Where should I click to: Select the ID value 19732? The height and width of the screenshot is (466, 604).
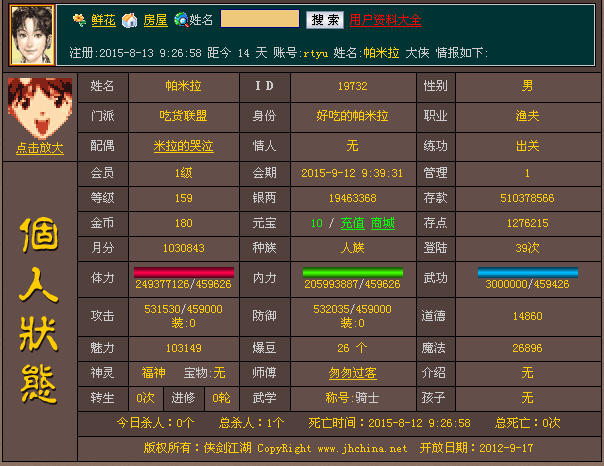point(352,86)
